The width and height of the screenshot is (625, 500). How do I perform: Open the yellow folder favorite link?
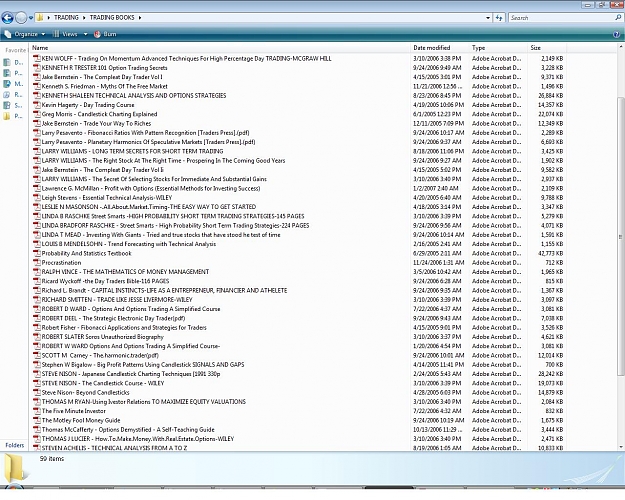[x=13, y=116]
